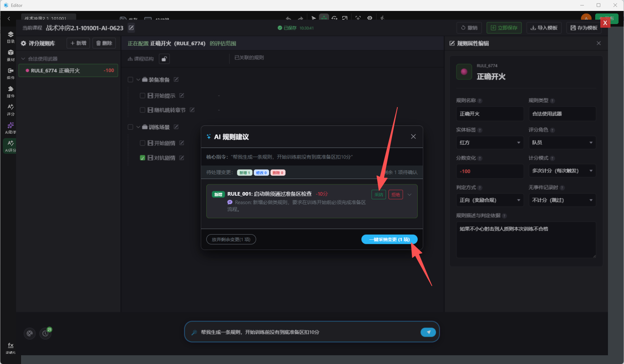Click the 放弃剩余变更 button

pyautogui.click(x=231, y=239)
